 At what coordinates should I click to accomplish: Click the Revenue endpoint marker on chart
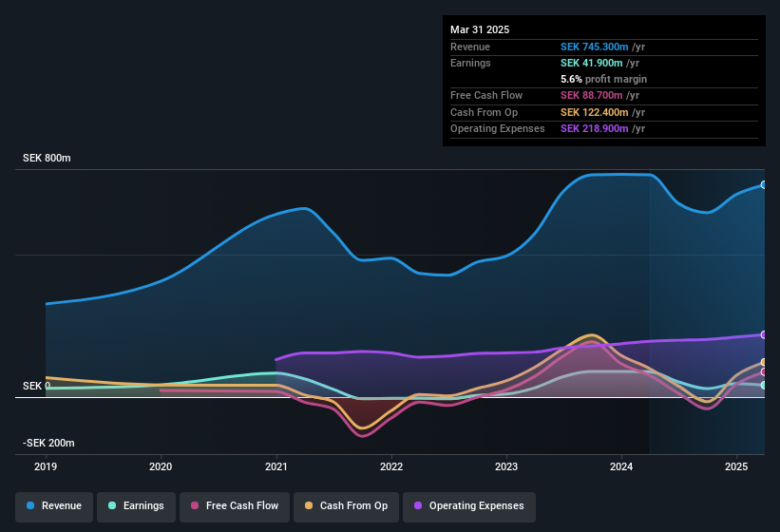(x=764, y=185)
